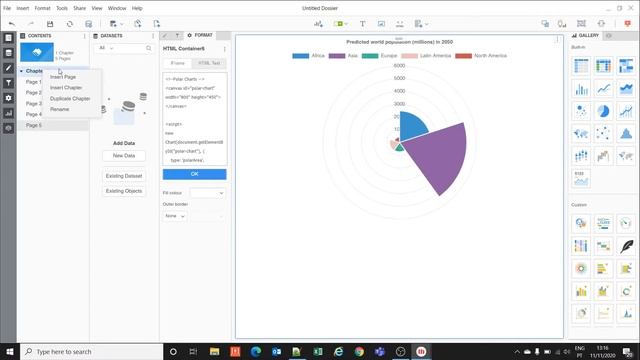This screenshot has height=360, width=640.
Task: Click the red presentation mode icon
Action: (628, 24)
